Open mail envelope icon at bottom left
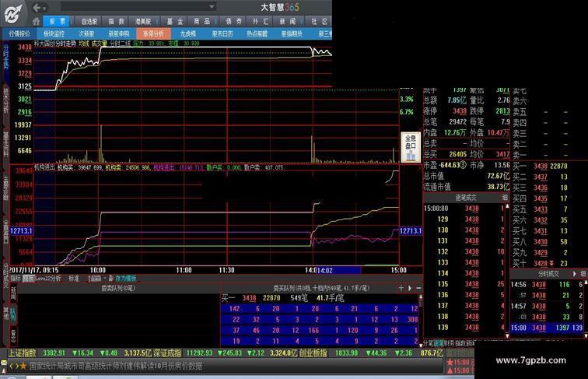Viewport: 588px width, 379px height. tap(4, 363)
